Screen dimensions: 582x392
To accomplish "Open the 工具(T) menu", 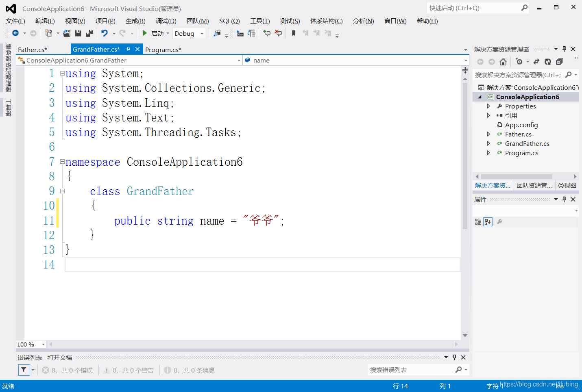I will [x=260, y=21].
